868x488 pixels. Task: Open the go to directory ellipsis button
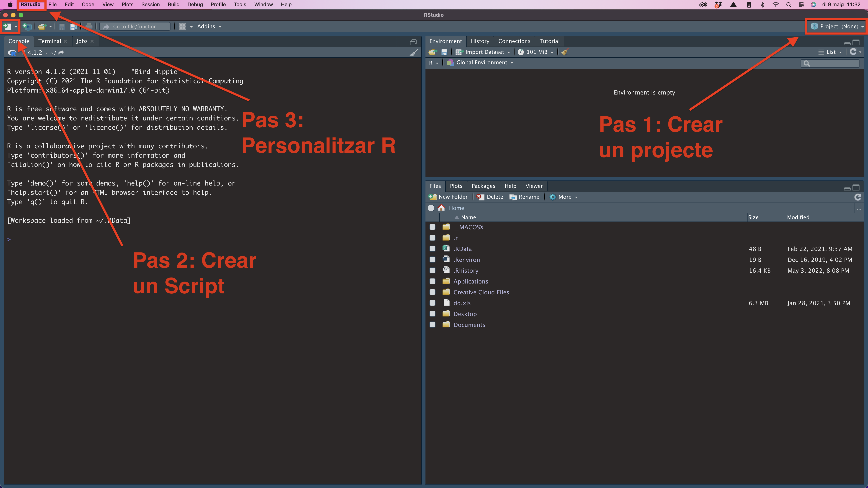(859, 209)
